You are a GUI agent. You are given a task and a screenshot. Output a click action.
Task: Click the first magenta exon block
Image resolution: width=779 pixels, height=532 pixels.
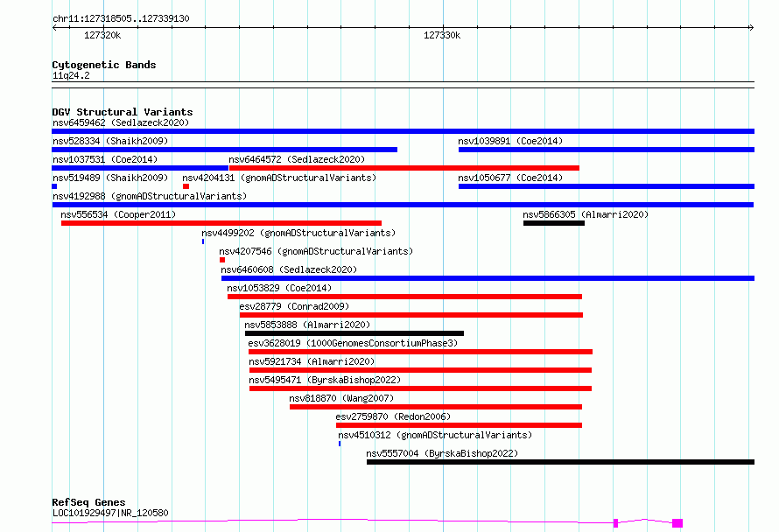tap(615, 523)
